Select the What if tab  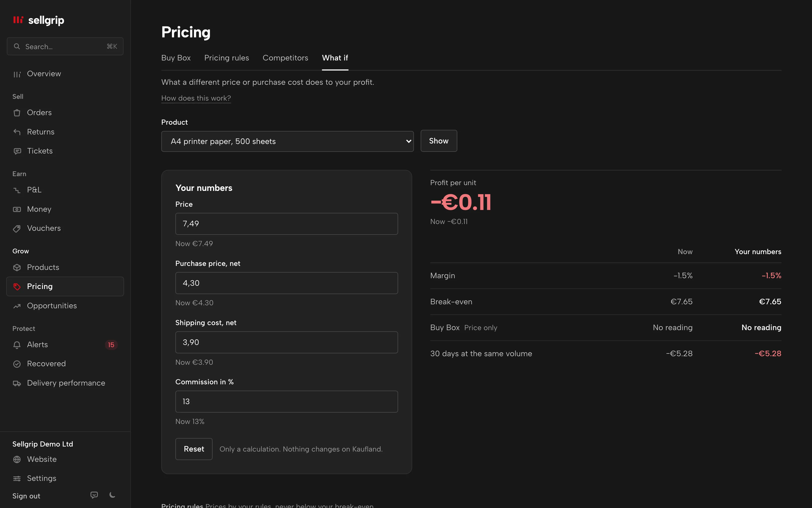[335, 58]
